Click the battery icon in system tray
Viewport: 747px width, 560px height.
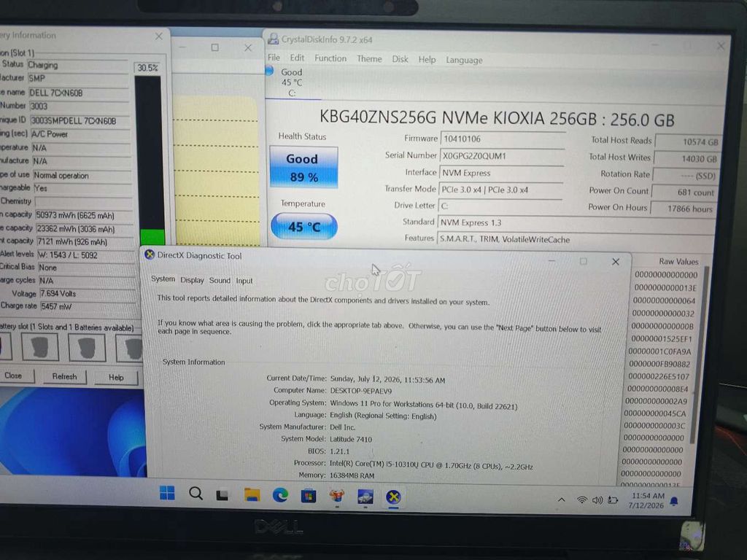click(x=613, y=500)
